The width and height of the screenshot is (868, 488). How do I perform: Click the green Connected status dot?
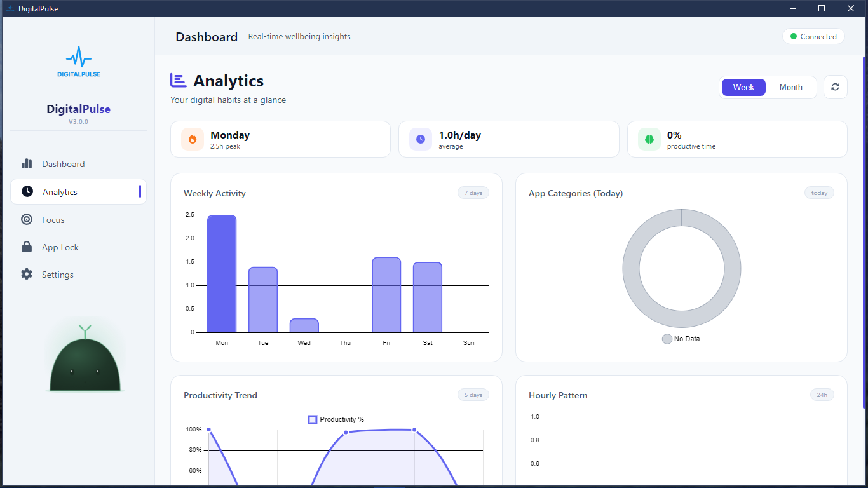pos(793,37)
